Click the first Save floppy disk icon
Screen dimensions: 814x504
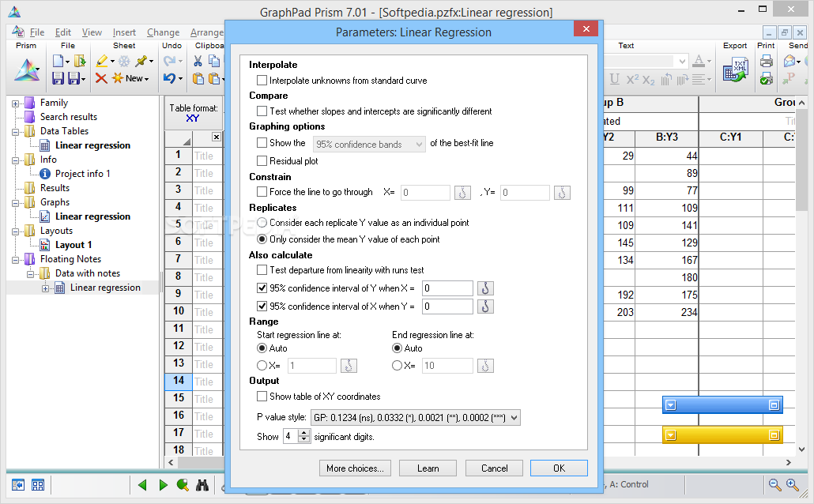pyautogui.click(x=58, y=78)
